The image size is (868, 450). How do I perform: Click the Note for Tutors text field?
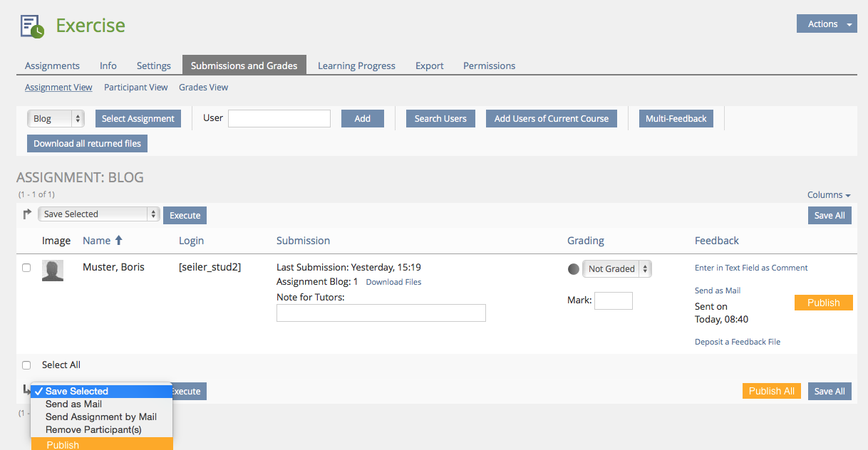[x=381, y=313]
